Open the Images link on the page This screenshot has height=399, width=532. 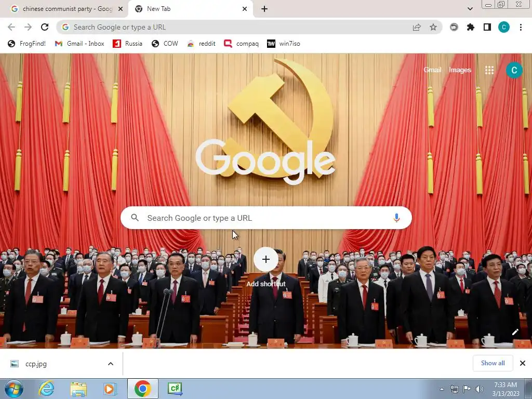tap(460, 70)
